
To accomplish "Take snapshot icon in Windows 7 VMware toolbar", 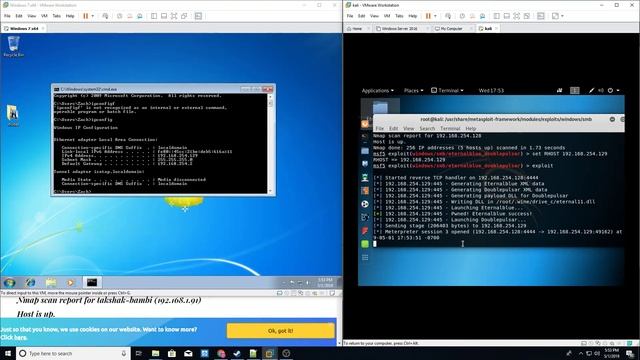I will point(120,16).
